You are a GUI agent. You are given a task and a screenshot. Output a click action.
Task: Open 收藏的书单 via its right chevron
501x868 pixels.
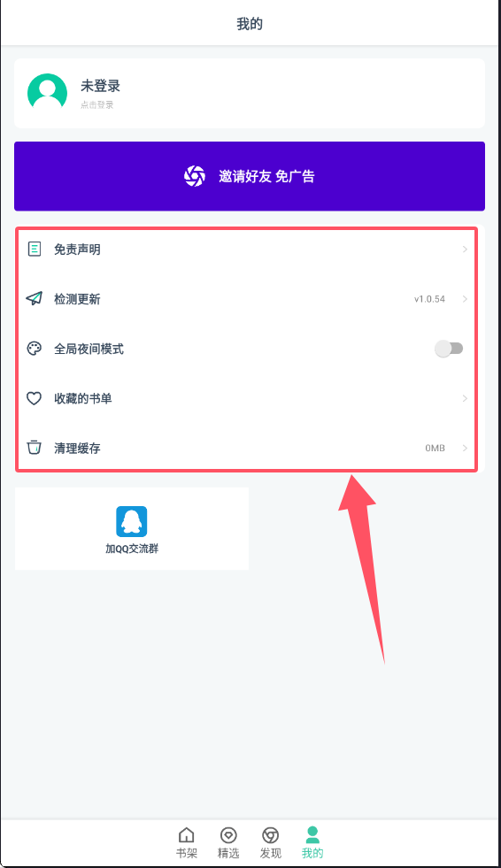pyautogui.click(x=465, y=398)
